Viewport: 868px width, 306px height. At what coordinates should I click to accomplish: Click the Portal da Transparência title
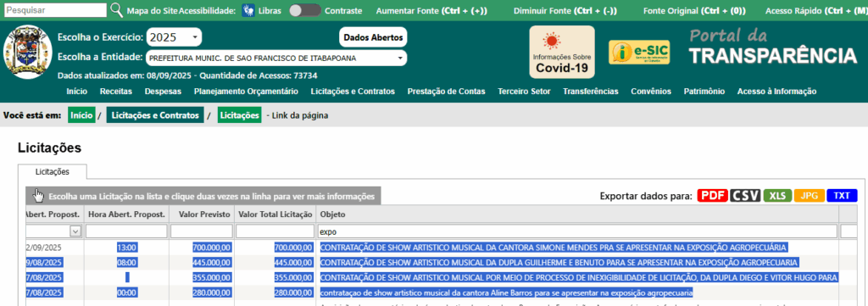773,47
